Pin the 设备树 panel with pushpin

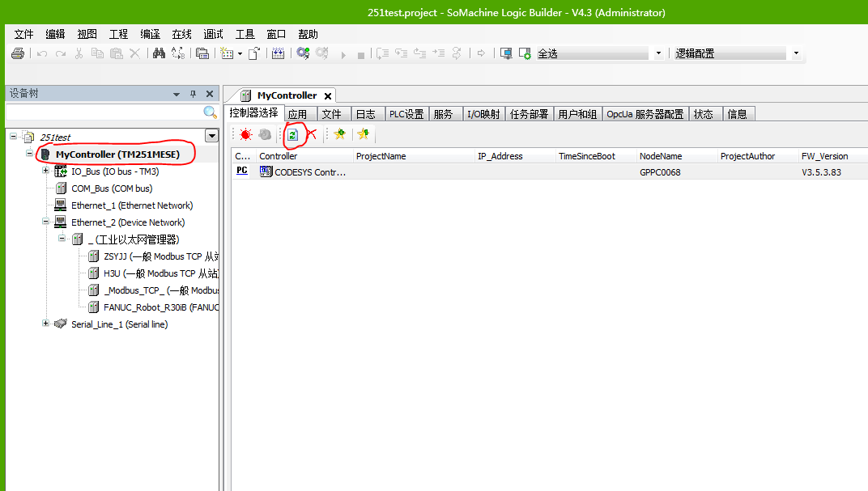pyautogui.click(x=193, y=94)
